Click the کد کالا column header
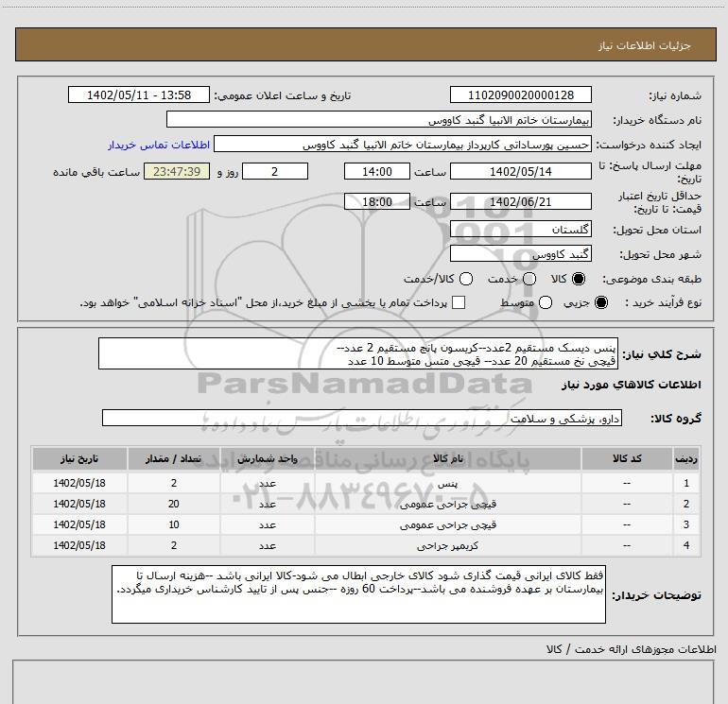 (627, 458)
